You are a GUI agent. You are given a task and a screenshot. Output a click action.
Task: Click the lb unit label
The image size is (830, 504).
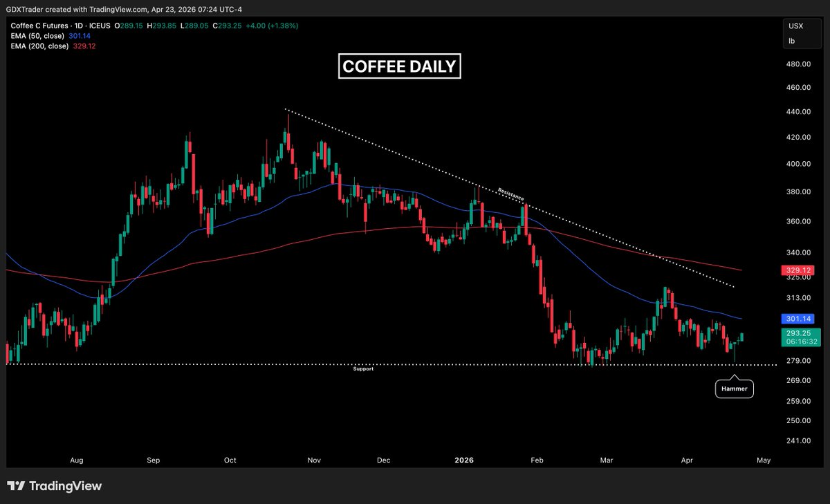[x=790, y=41]
